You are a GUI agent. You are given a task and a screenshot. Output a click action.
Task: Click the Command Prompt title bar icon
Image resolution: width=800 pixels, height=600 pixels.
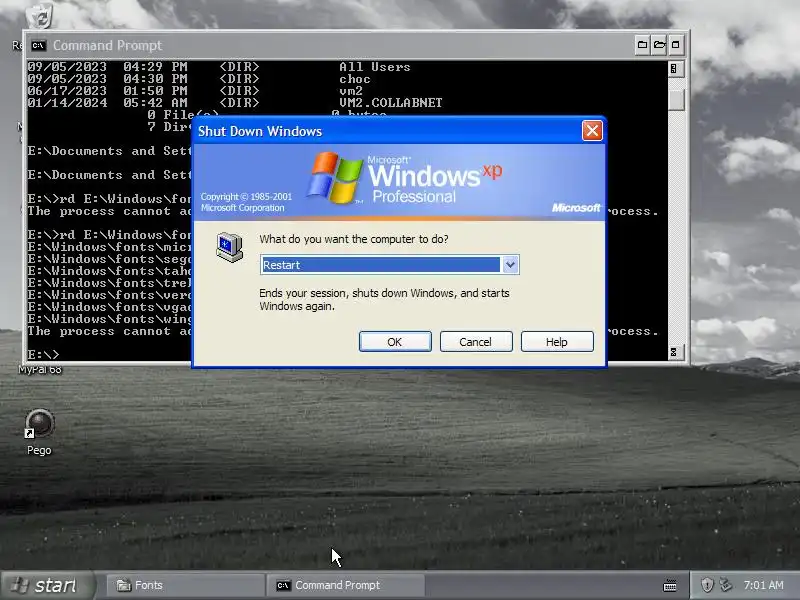38,45
